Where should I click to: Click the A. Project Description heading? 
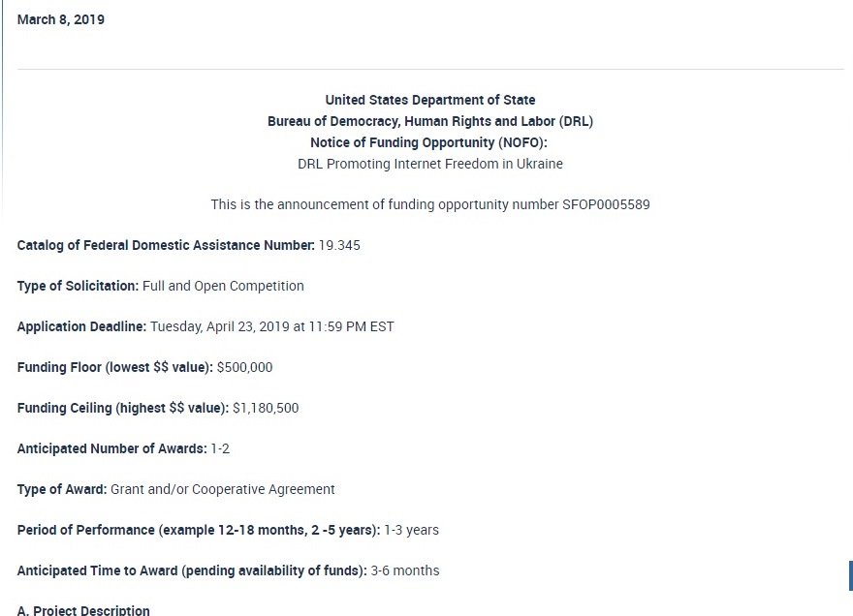point(83,610)
